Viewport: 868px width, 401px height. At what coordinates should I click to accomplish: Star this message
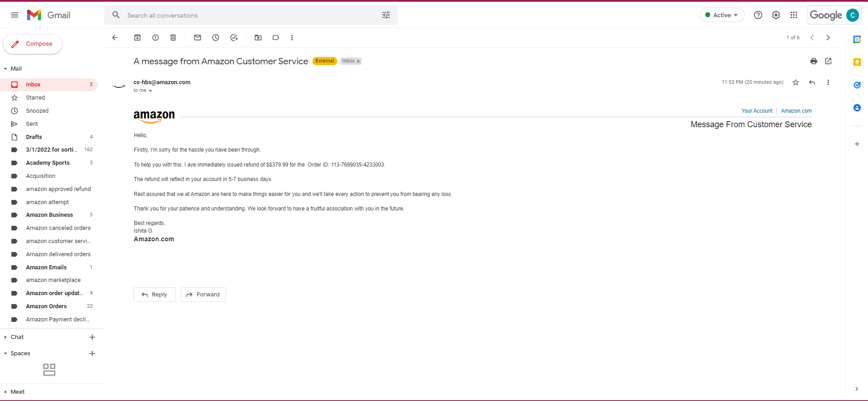click(x=796, y=82)
